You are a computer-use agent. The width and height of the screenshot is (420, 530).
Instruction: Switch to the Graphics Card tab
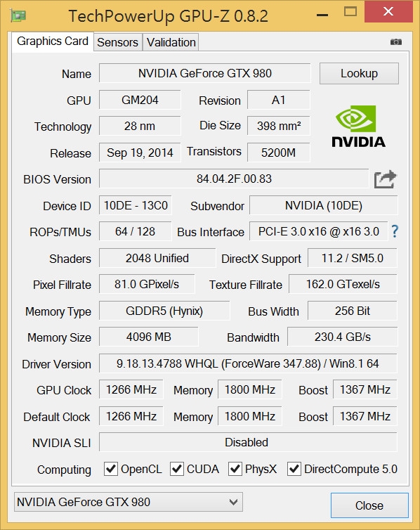click(53, 41)
